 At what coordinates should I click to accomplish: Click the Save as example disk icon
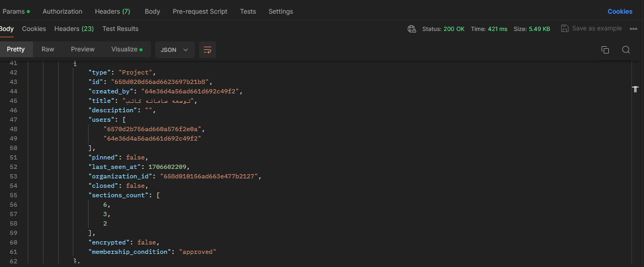click(x=564, y=28)
